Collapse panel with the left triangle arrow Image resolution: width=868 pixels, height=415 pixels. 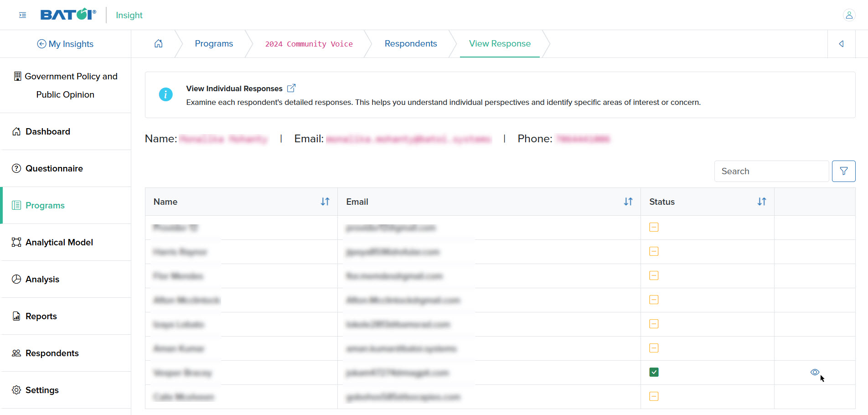(x=841, y=44)
